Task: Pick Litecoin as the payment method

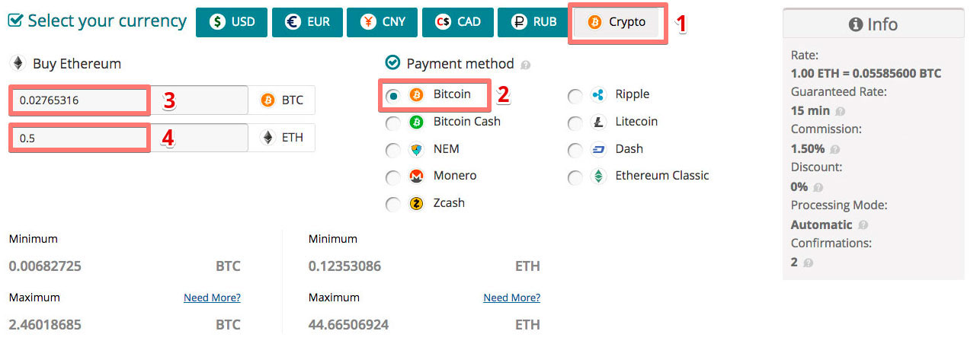Action: [x=575, y=123]
